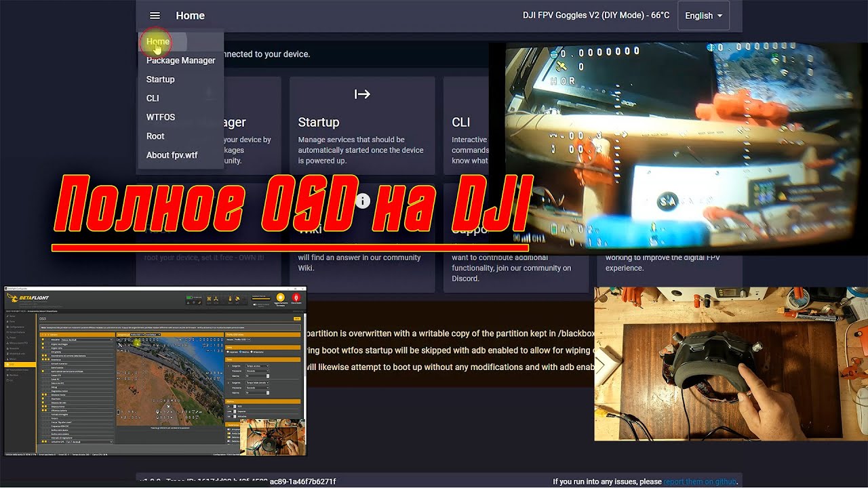Click the DJI FPV Goggles V2 status text
Viewport: 868px width, 488px height.
(596, 16)
